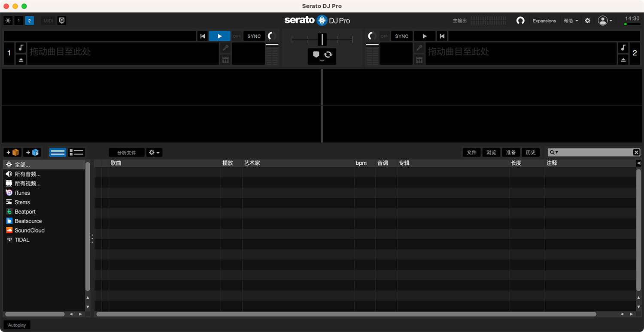Open the TIDAL streaming source

[44, 240]
